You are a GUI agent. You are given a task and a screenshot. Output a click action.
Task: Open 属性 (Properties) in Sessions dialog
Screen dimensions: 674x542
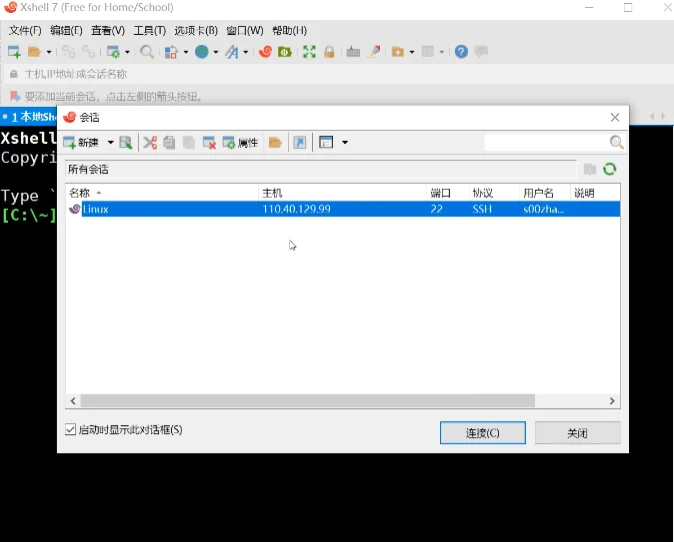point(240,142)
